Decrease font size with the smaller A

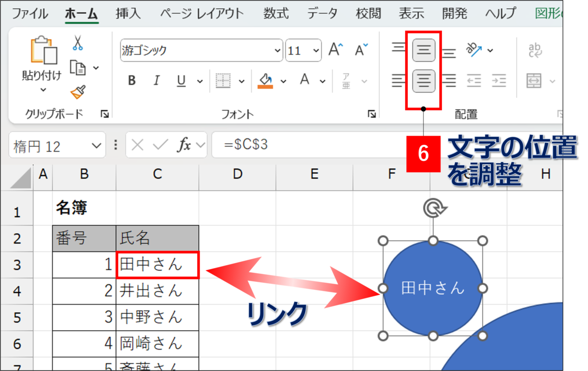pyautogui.click(x=361, y=50)
